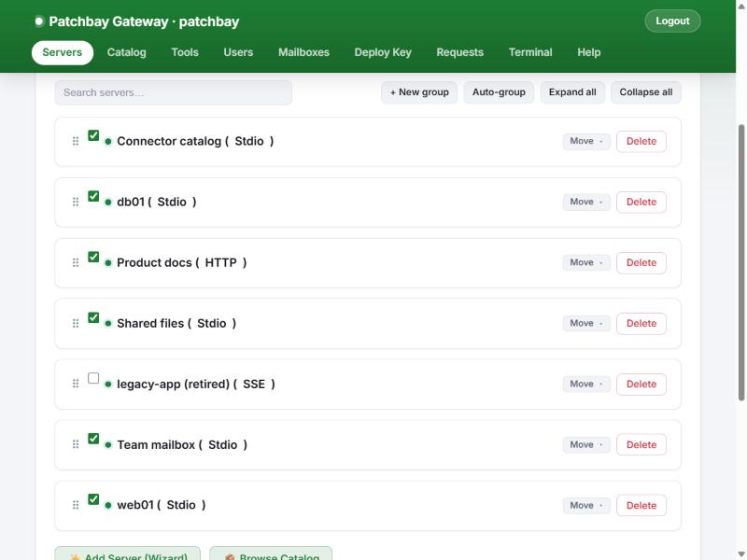This screenshot has height=560, width=747.
Task: Uncheck the db01 server checkbox
Action: point(93,196)
